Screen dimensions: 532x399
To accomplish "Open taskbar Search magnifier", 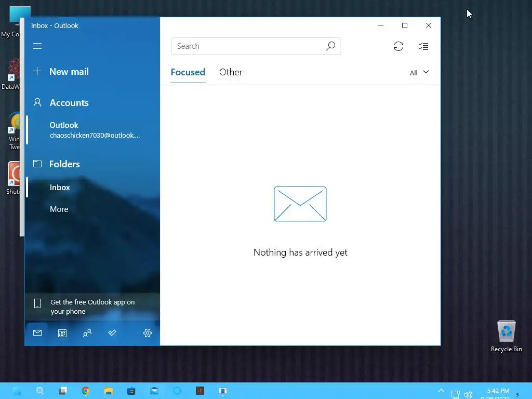I will pyautogui.click(x=40, y=391).
